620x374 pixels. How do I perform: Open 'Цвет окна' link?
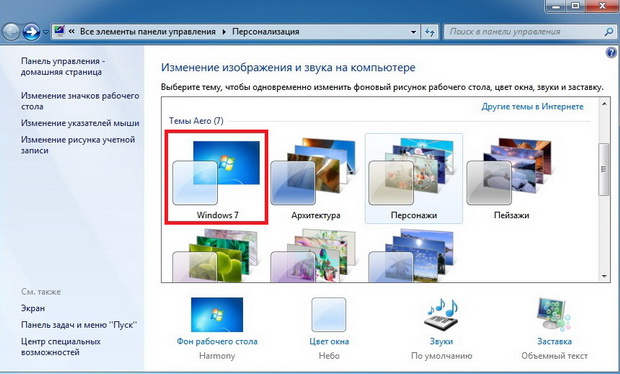pos(329,341)
